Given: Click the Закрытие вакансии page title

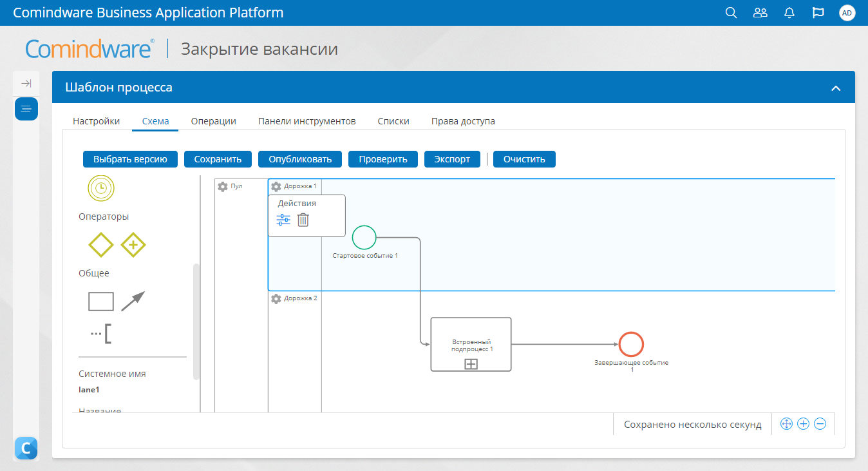Looking at the screenshot, I should pos(259,49).
